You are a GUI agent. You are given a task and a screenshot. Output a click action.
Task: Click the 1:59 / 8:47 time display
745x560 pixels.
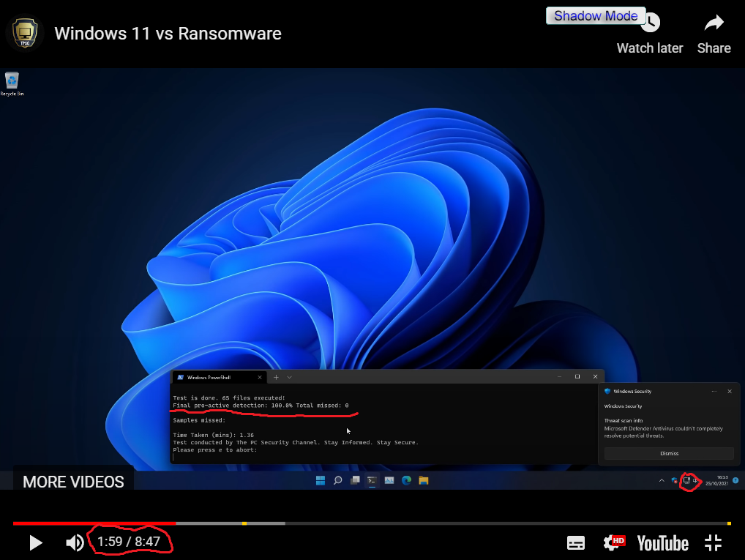129,542
